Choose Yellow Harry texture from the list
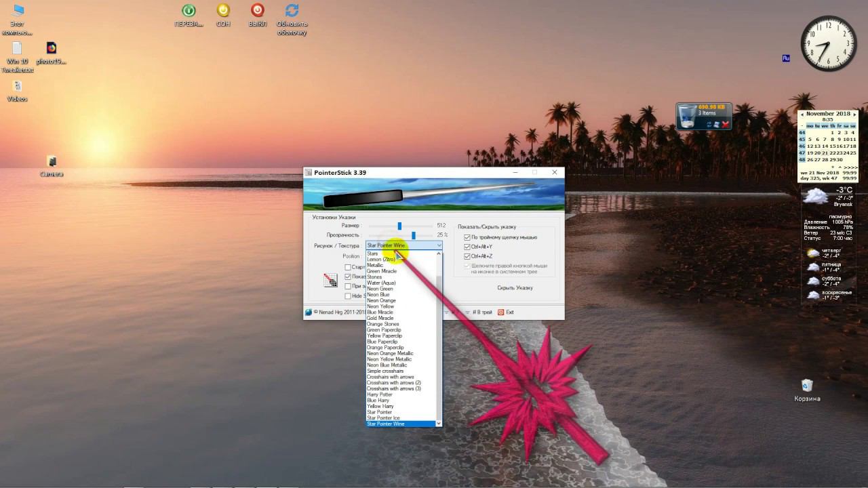The height and width of the screenshot is (488, 868). tap(401, 406)
